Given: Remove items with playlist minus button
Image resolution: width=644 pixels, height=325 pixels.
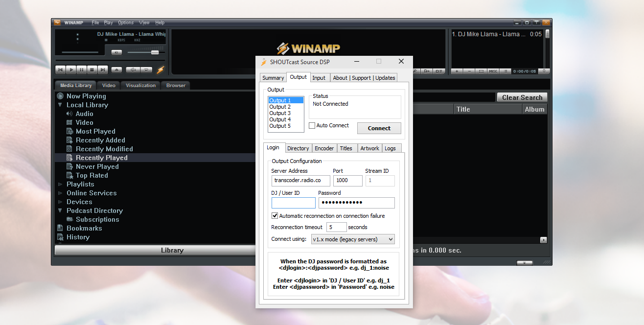Looking at the screenshot, I should (469, 71).
